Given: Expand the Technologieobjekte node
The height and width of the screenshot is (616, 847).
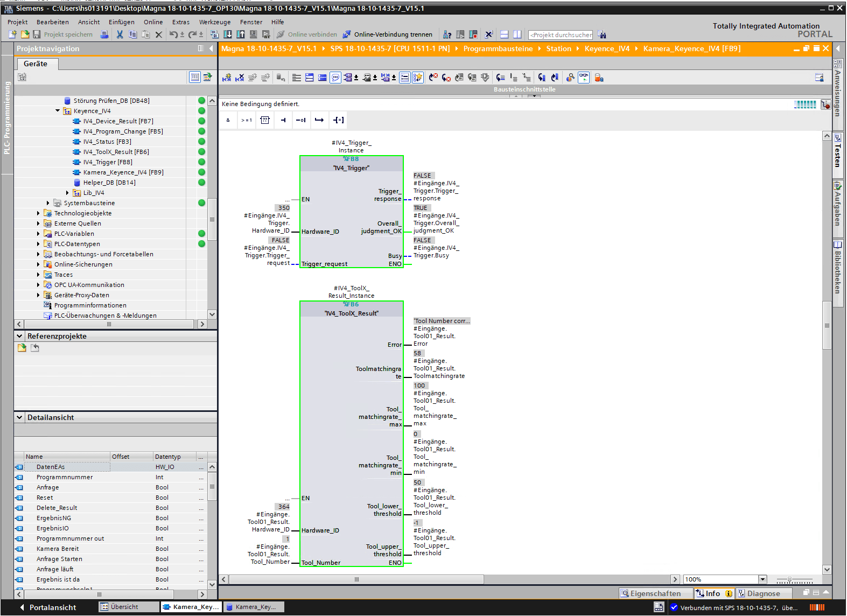Looking at the screenshot, I should click(x=38, y=213).
